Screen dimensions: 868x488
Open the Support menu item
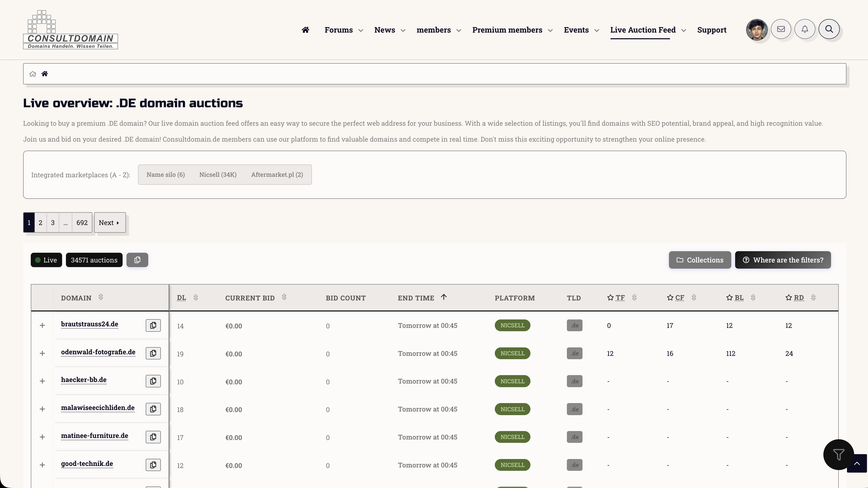point(711,30)
